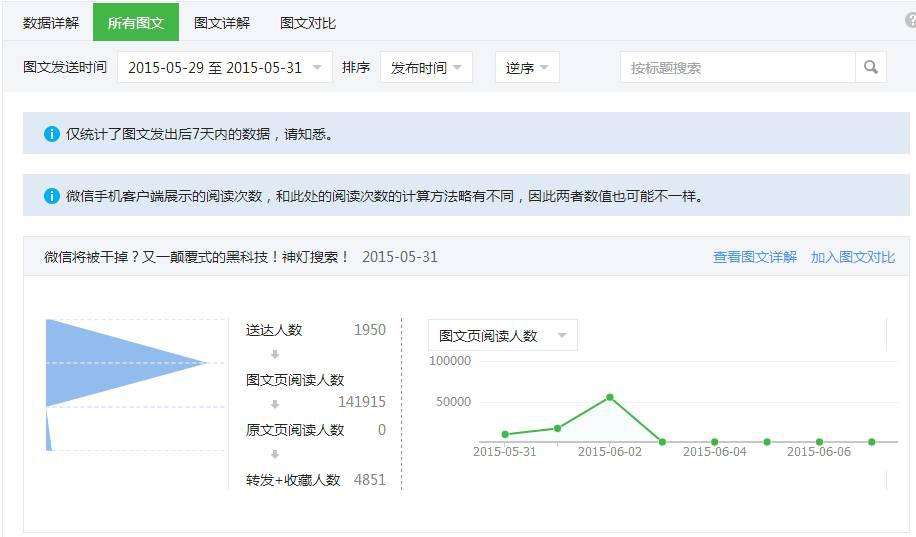Open the 查看图文详解 link
This screenshot has height=537, width=916.
(755, 257)
